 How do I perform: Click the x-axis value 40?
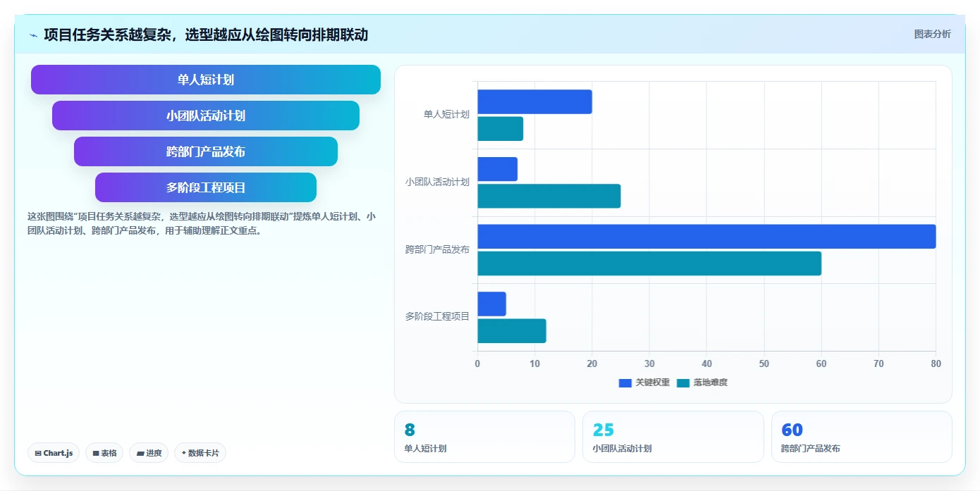pyautogui.click(x=706, y=363)
